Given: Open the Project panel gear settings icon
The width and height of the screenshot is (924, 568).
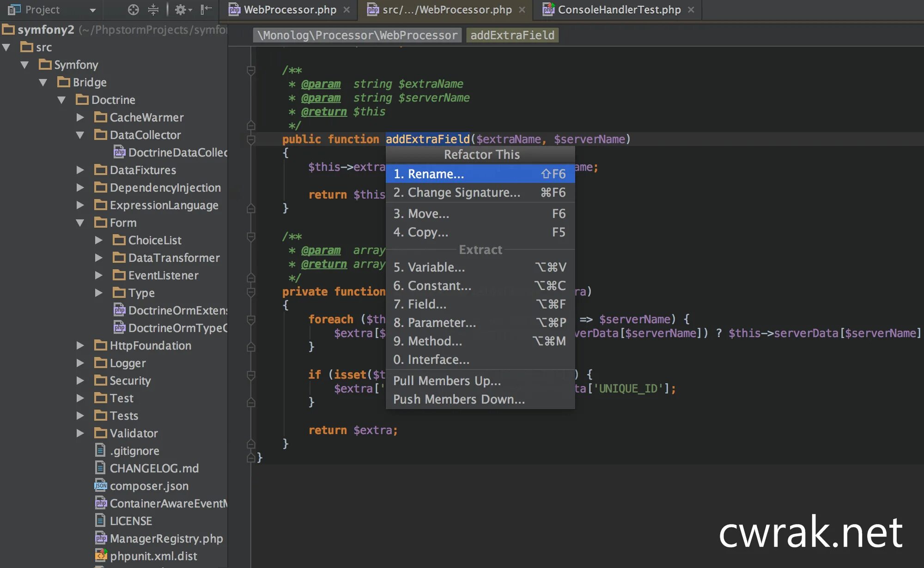Looking at the screenshot, I should click(x=181, y=10).
